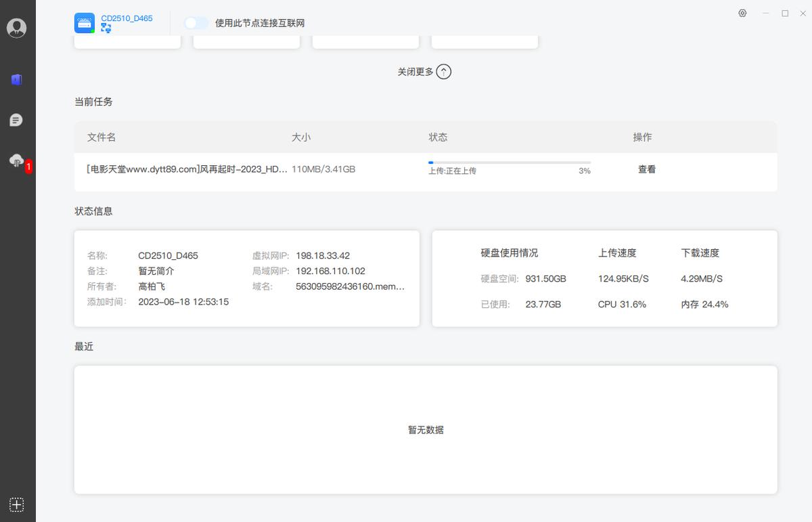The width and height of the screenshot is (812, 522).
Task: Collapse the panel via 关闭更多 chevron
Action: 424,71
